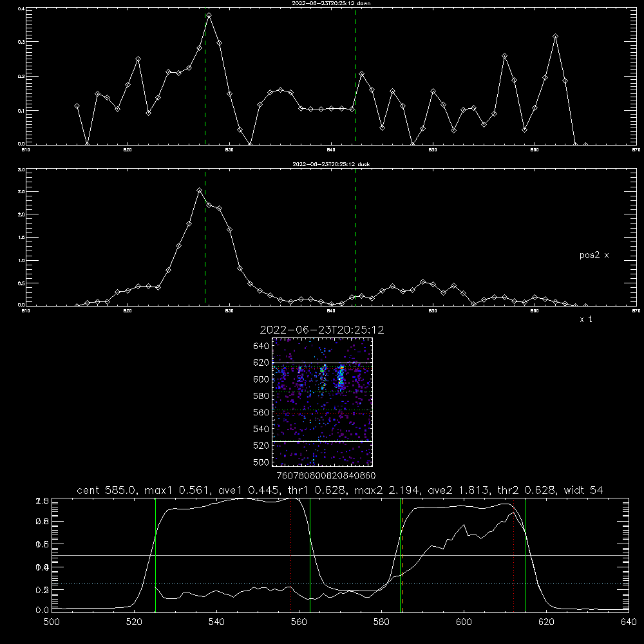Screen dimensions: 644x644
Task: Click the 'ave2 1.813' value
Action: click(x=459, y=490)
